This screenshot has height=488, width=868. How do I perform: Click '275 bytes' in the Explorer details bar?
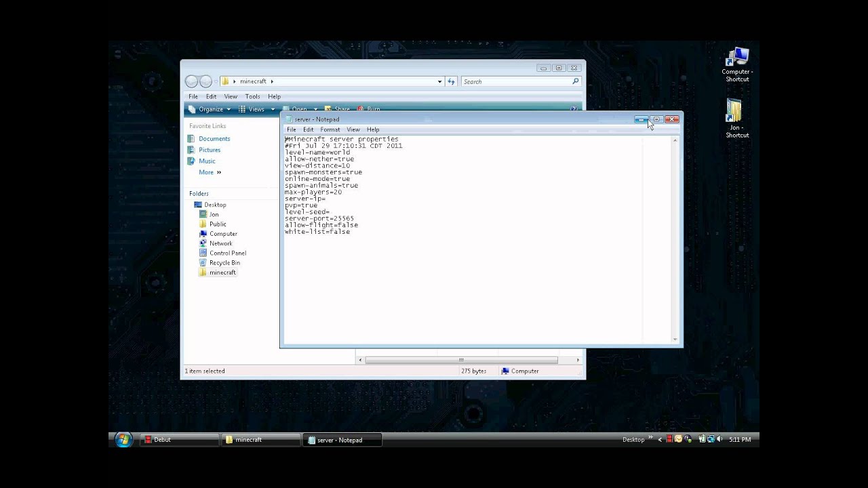click(x=474, y=371)
